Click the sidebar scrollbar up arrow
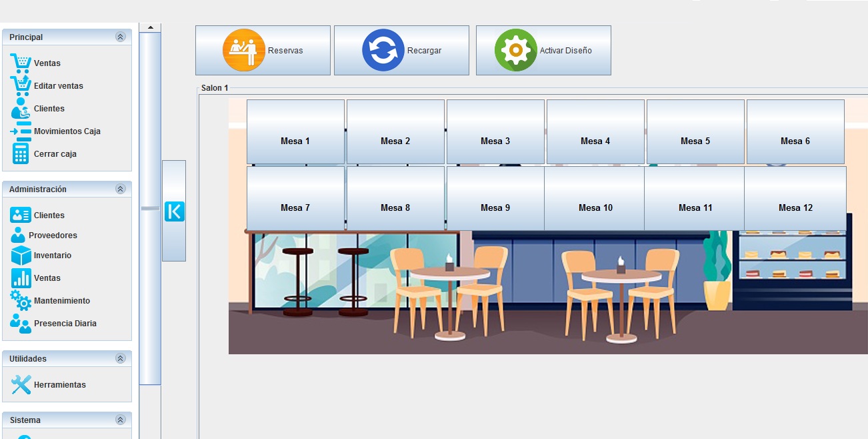868x439 pixels. point(150,27)
